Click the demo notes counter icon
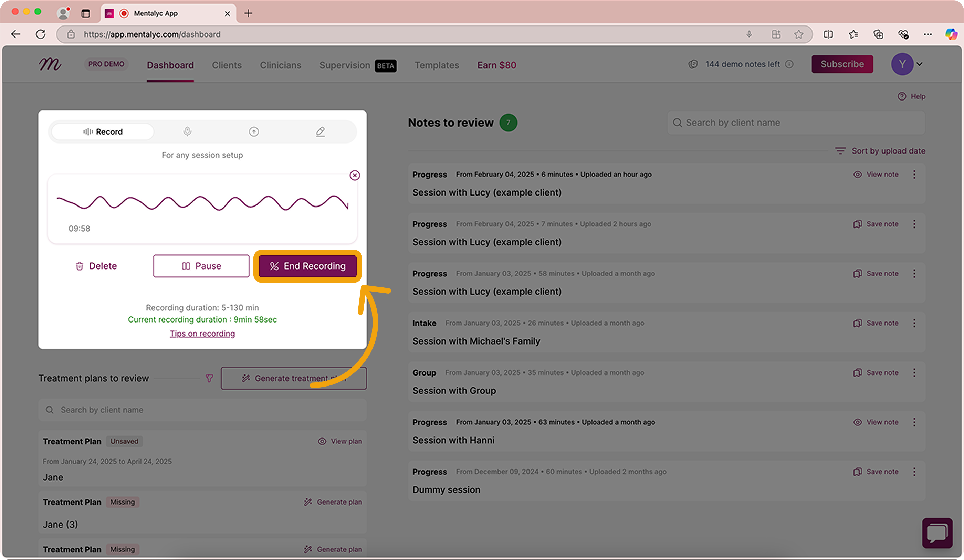 pos(693,64)
